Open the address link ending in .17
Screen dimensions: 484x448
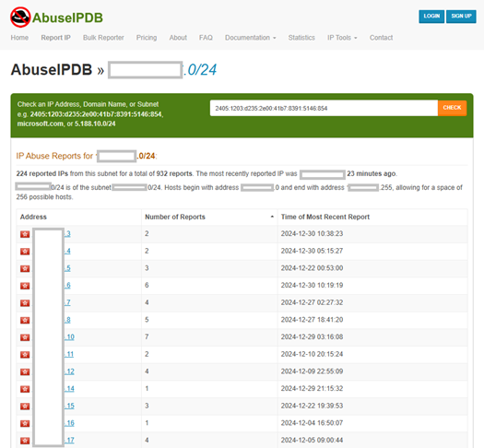(x=69, y=441)
